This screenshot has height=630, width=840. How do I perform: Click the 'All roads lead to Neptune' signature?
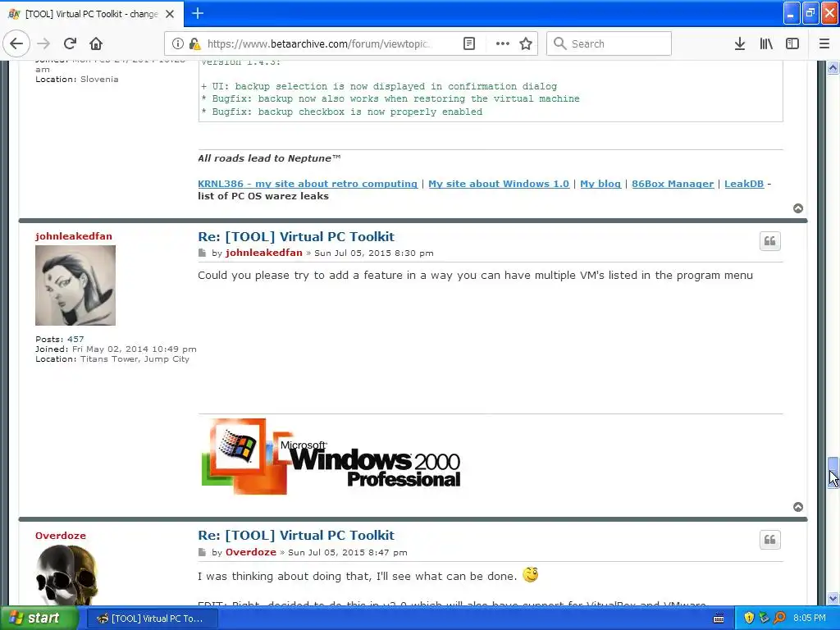click(x=269, y=158)
